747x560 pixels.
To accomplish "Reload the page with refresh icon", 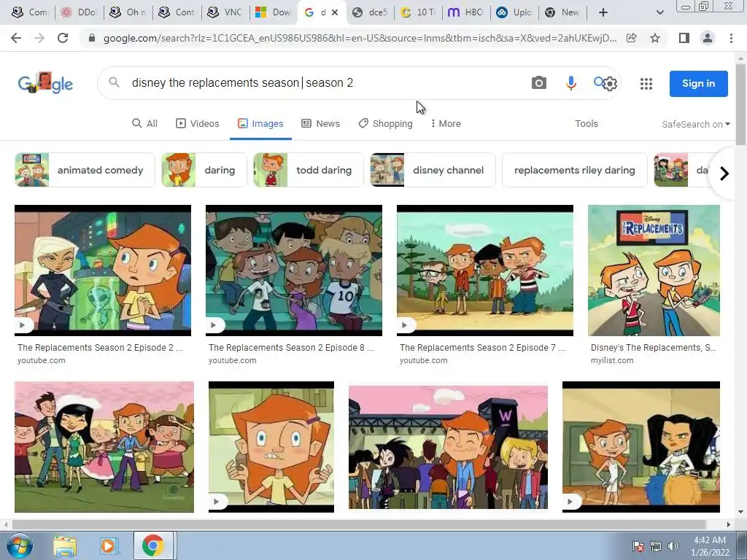I will click(63, 38).
